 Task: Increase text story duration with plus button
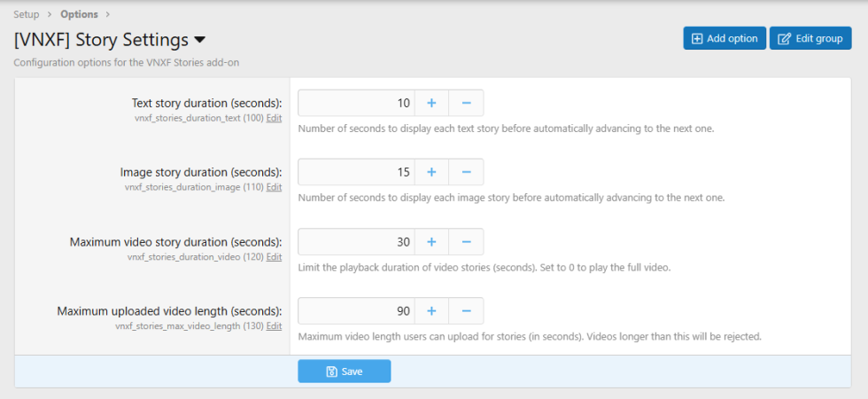pos(431,103)
